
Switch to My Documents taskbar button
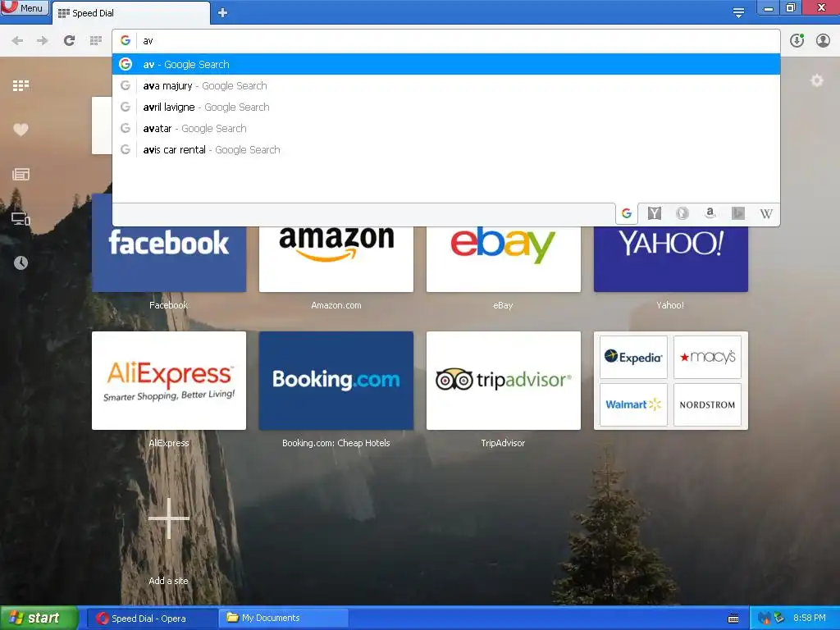point(284,618)
